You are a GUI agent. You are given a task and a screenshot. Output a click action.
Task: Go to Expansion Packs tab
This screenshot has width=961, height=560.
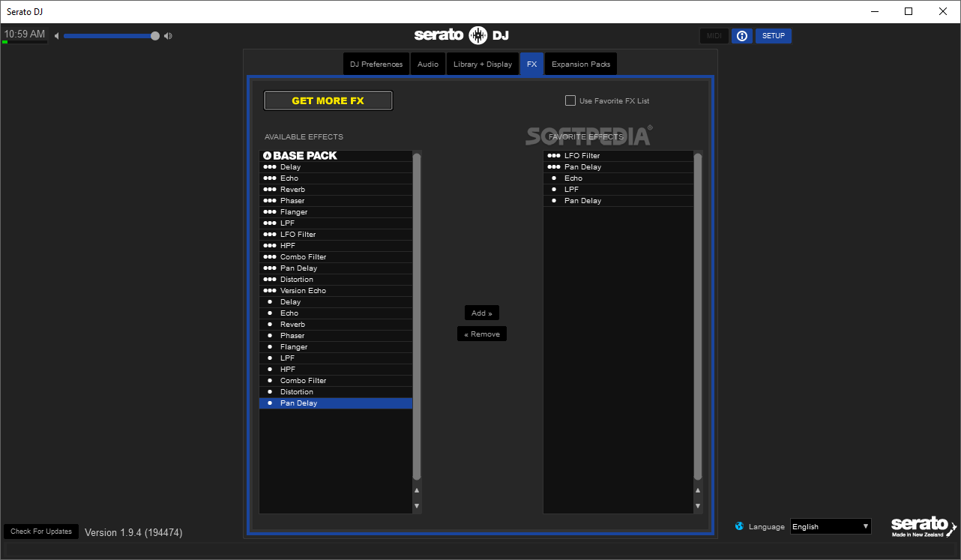point(581,64)
